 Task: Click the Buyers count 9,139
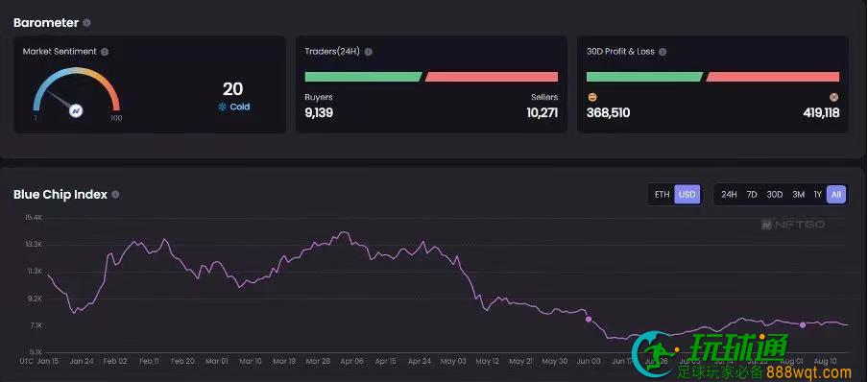319,113
